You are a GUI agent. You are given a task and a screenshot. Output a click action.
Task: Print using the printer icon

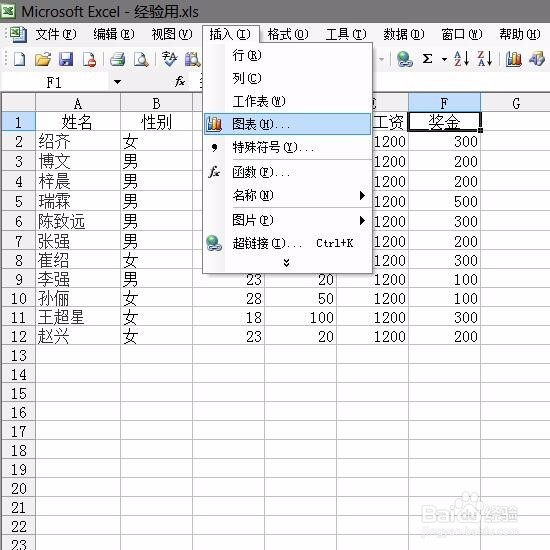point(118,59)
